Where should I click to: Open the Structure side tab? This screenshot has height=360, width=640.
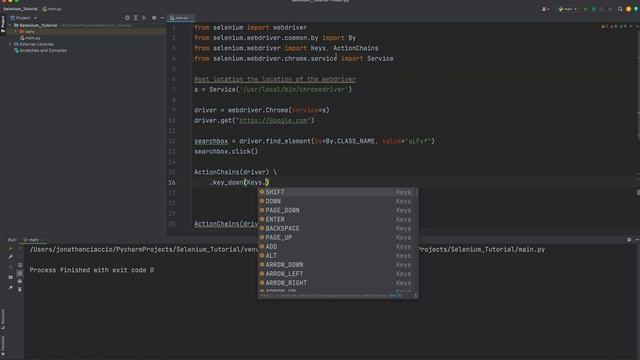[2, 320]
